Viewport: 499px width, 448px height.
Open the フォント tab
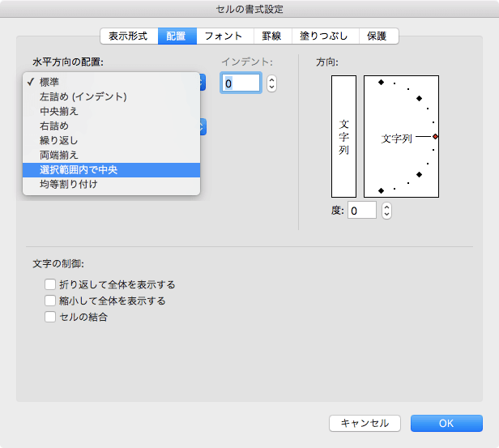[223, 36]
